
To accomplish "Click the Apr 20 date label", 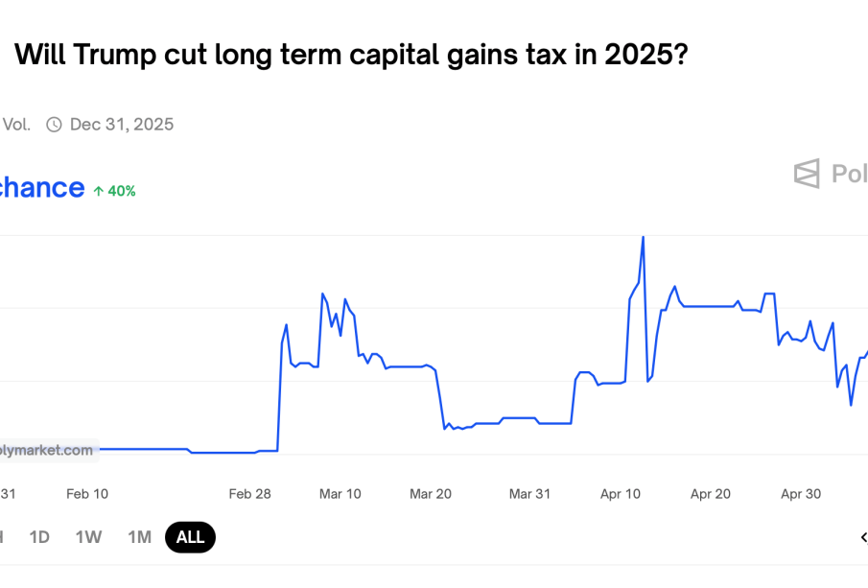I will [711, 494].
